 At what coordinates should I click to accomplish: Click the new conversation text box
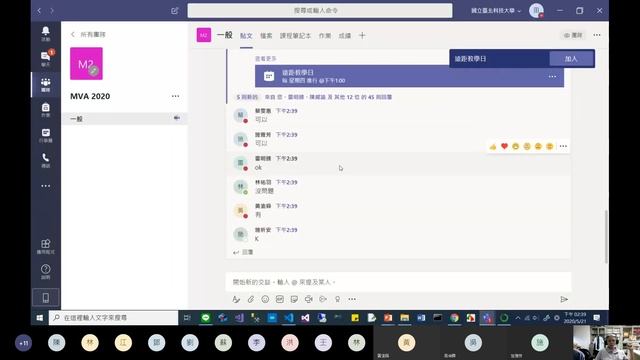tap(398, 282)
